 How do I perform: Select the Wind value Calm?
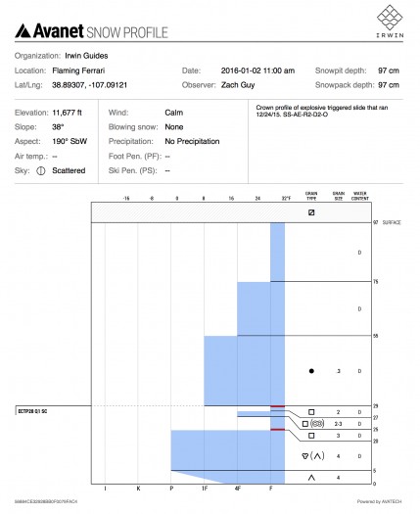(x=173, y=113)
